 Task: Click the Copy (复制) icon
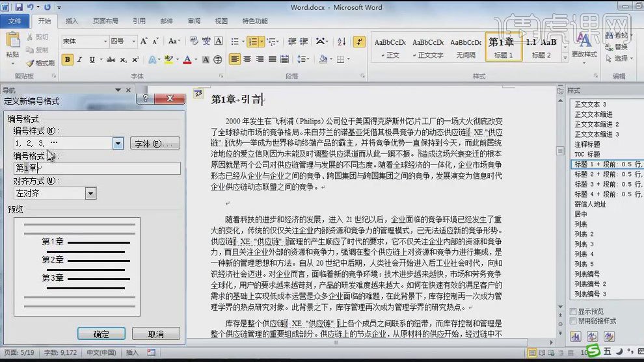pos(29,49)
